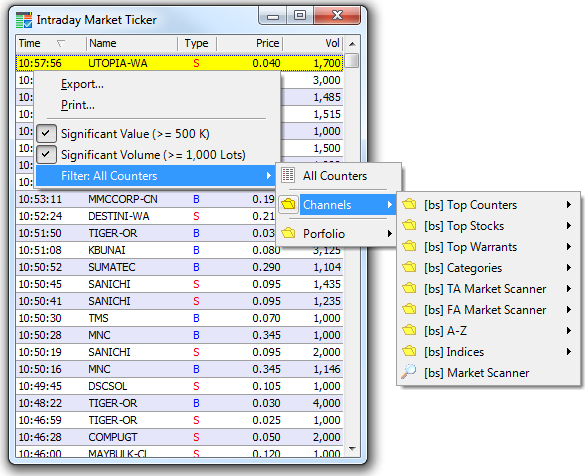Click the Top Counters folder icon

(x=409, y=204)
